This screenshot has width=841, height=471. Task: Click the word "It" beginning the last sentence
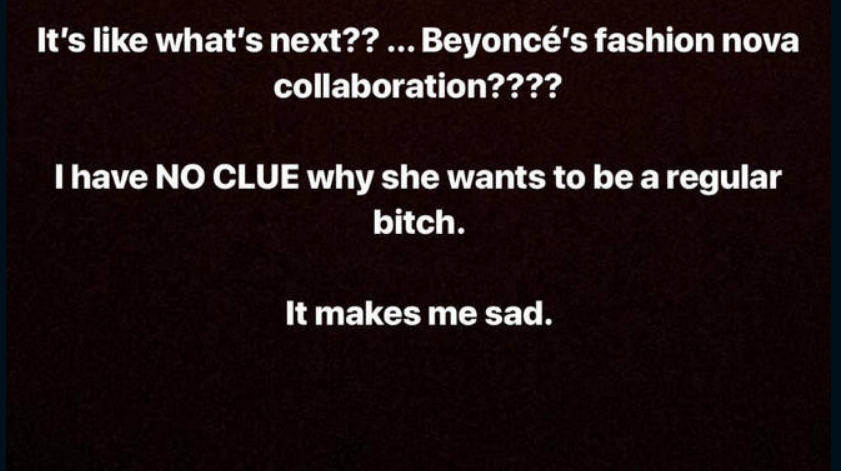click(x=297, y=313)
